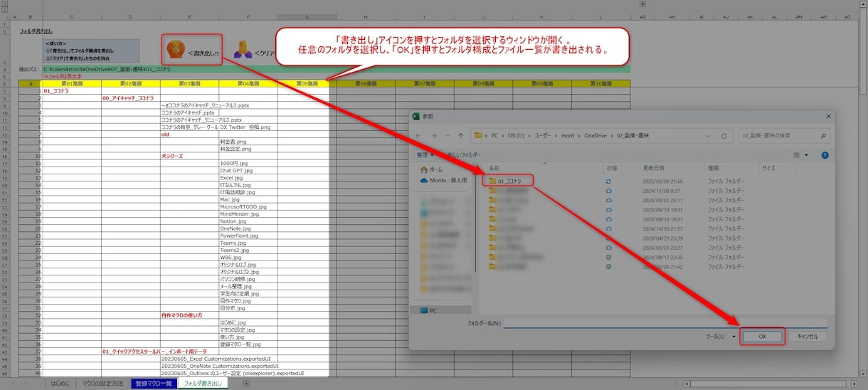Screen dimensions: 868x390
Task: Click the sync status icon of 01_ココナラ
Action: (608, 181)
